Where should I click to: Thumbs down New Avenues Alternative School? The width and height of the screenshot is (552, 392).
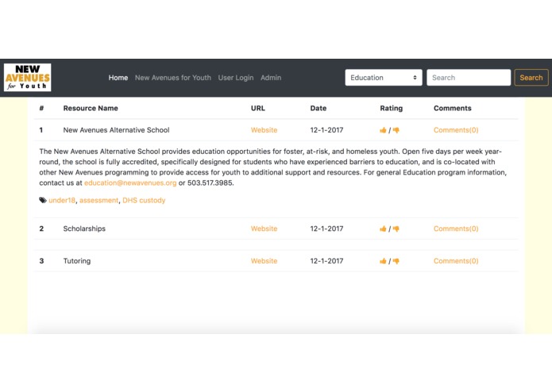396,130
